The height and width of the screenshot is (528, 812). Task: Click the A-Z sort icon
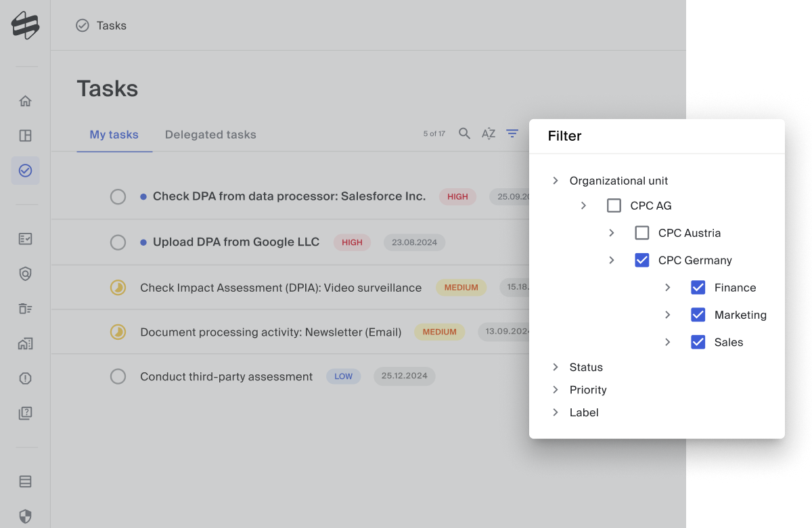tap(489, 133)
